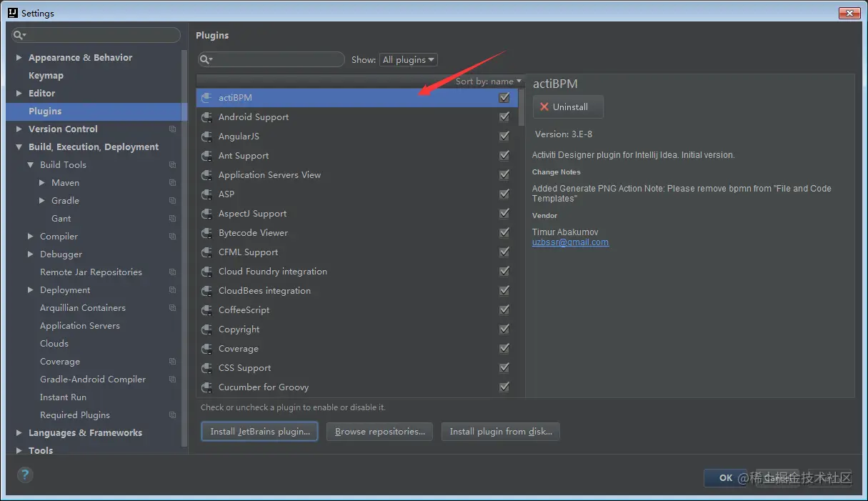Image resolution: width=868 pixels, height=501 pixels.
Task: Open the Sort by name dropdown
Action: [x=488, y=81]
